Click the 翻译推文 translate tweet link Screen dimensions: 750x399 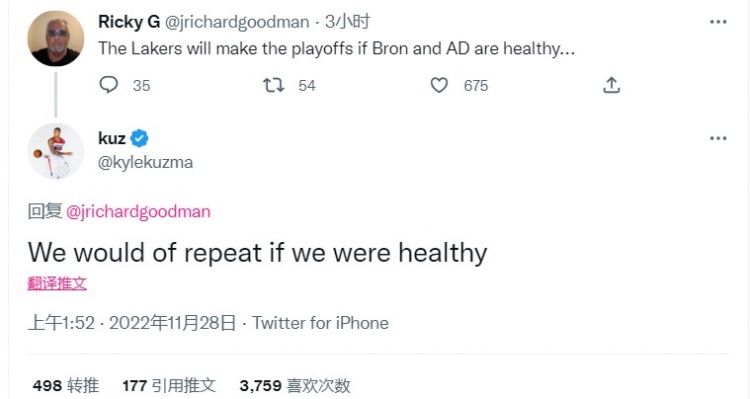57,284
